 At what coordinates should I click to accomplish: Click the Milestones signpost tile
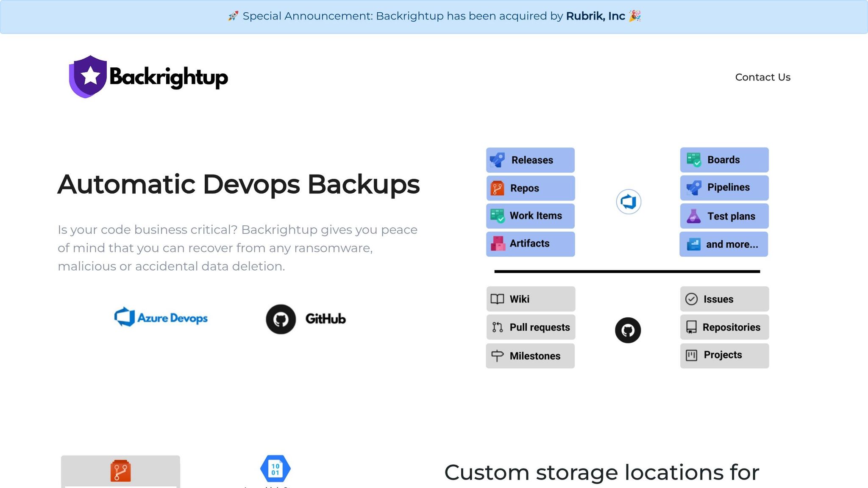coord(530,356)
